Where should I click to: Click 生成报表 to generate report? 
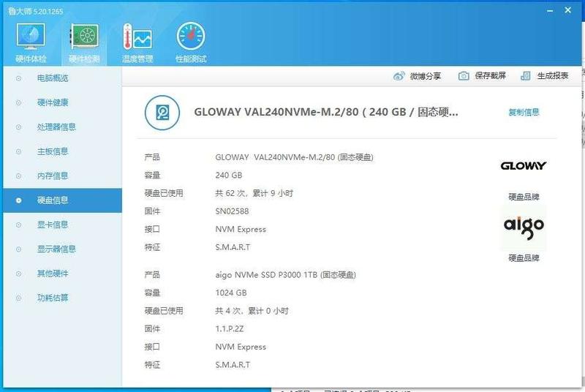(x=553, y=76)
